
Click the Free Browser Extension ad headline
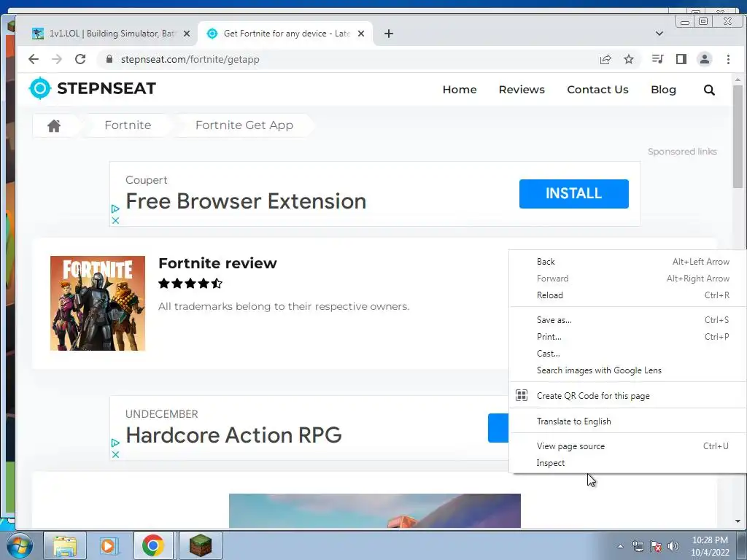(x=246, y=201)
